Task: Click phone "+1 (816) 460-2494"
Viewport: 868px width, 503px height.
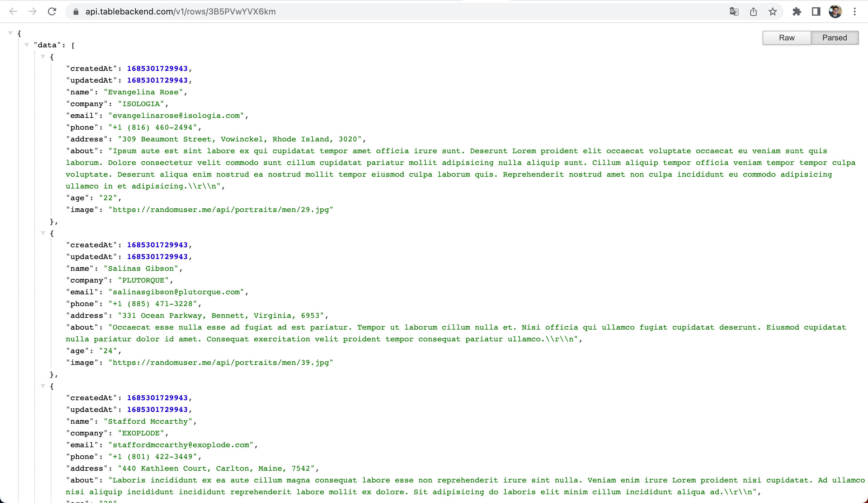Action: click(153, 127)
